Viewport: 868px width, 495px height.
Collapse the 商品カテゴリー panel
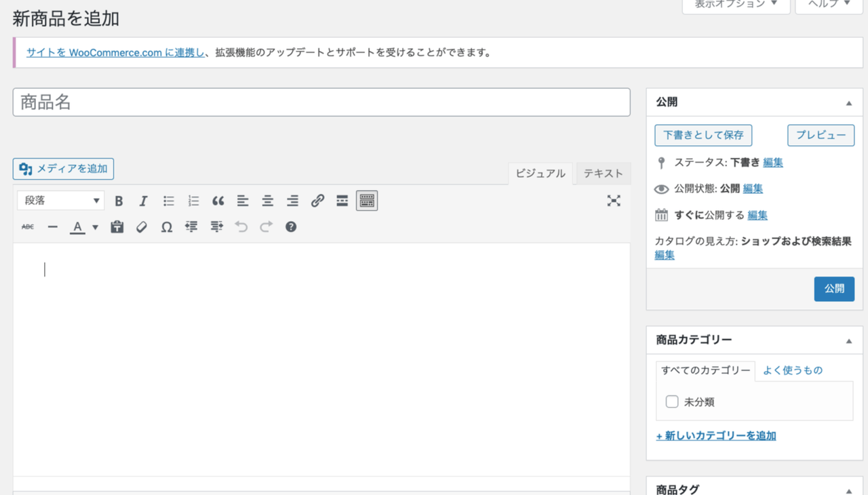pos(849,340)
